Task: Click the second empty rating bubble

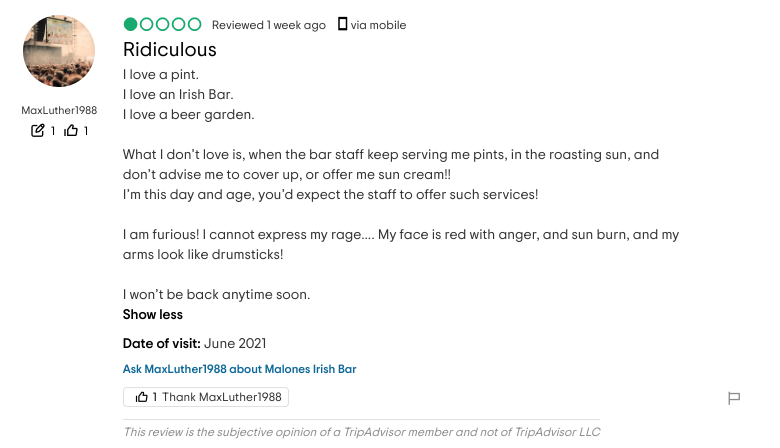Action: (x=146, y=24)
